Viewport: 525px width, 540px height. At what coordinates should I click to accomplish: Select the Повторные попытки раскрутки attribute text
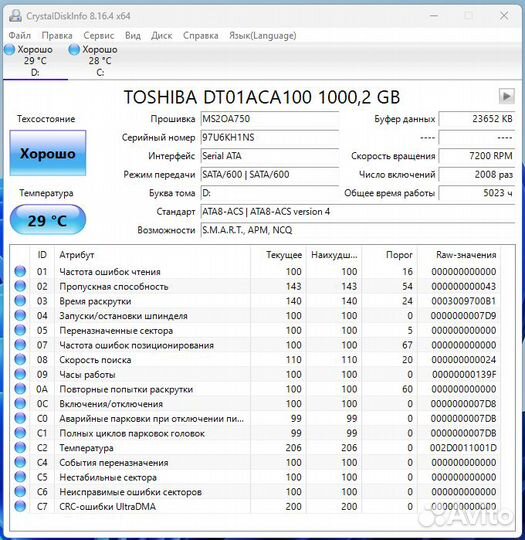tap(126, 389)
